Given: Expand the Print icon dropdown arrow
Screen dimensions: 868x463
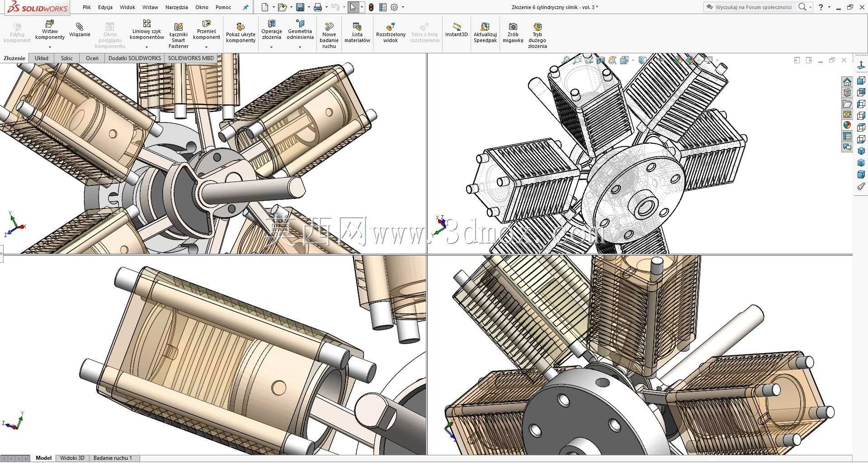Looking at the screenshot, I should pos(326,7).
